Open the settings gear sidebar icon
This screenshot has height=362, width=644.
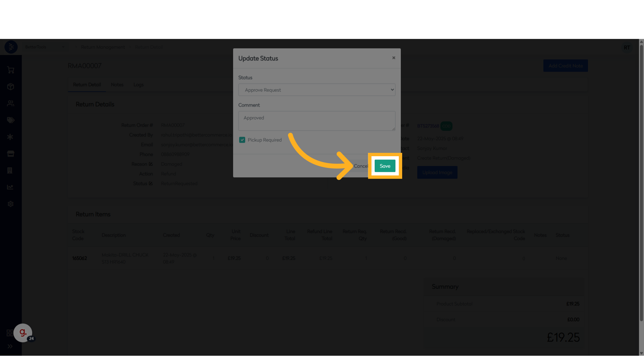point(11,204)
